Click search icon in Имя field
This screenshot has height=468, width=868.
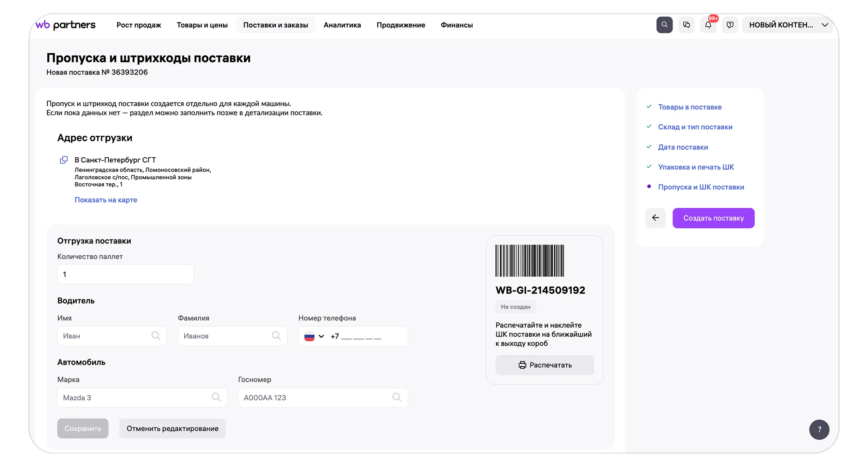tap(156, 336)
